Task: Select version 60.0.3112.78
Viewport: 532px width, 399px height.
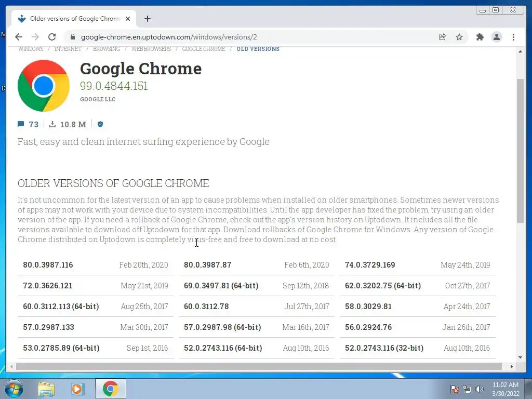Action: (206, 307)
